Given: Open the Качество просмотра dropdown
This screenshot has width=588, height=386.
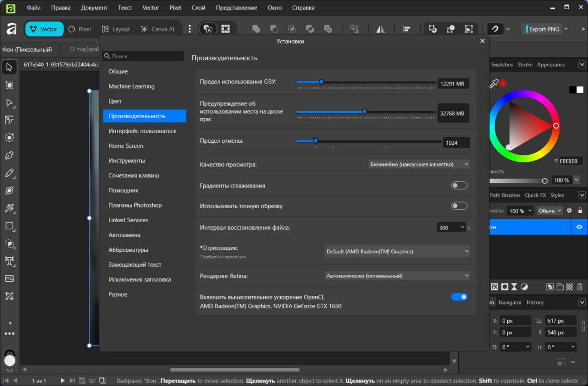Looking at the screenshot, I should (x=419, y=164).
